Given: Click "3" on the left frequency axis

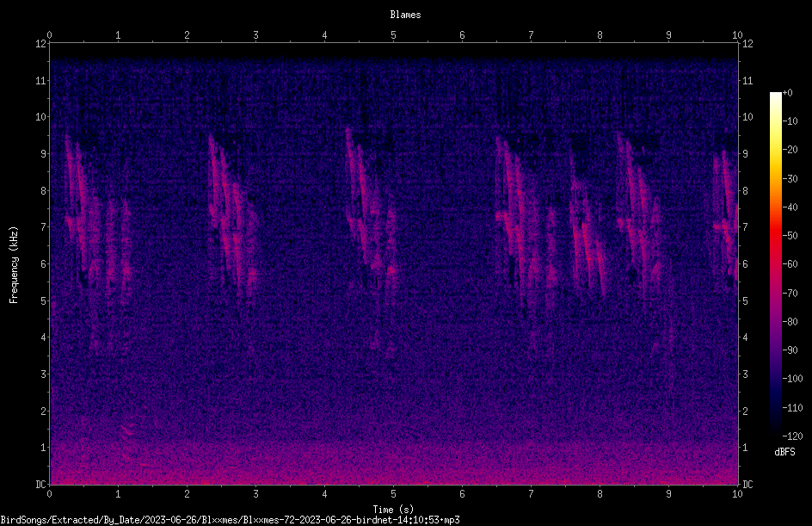Looking at the screenshot, I should pyautogui.click(x=43, y=374).
